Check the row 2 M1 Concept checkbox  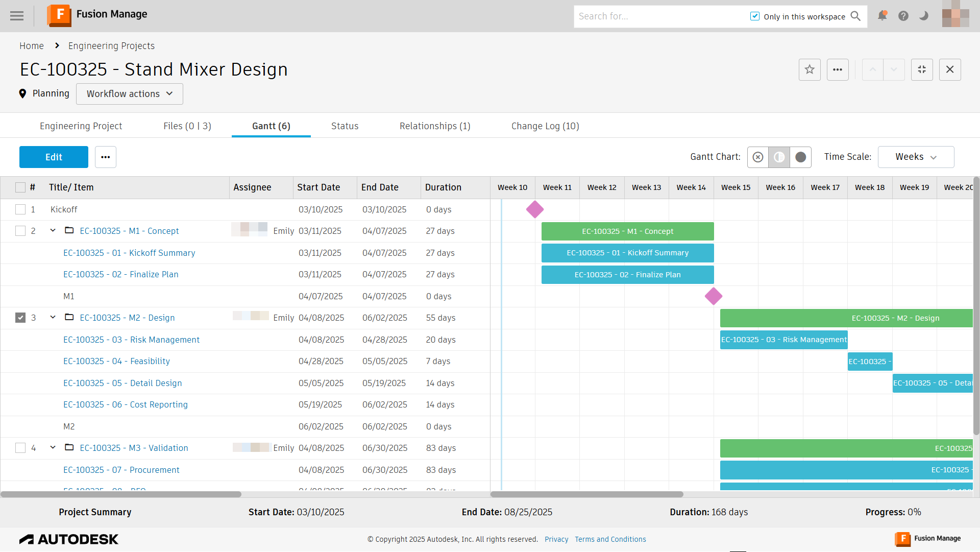[20, 231]
